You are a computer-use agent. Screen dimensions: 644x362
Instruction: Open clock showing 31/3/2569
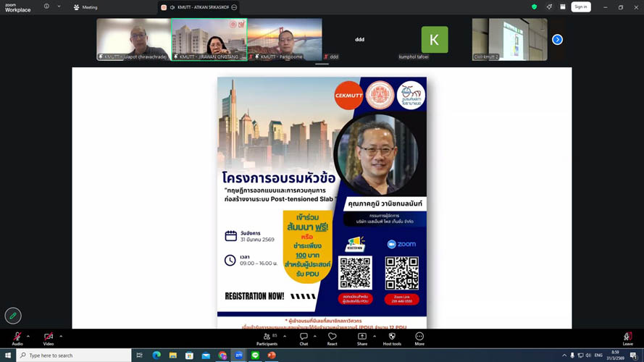[x=615, y=355]
